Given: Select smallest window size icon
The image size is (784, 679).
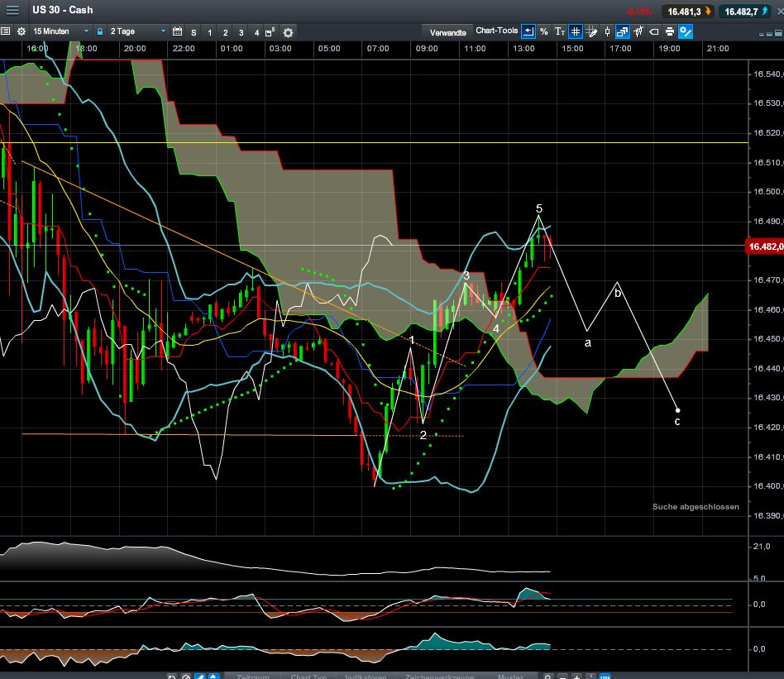Looking at the screenshot, I should pos(762,35).
